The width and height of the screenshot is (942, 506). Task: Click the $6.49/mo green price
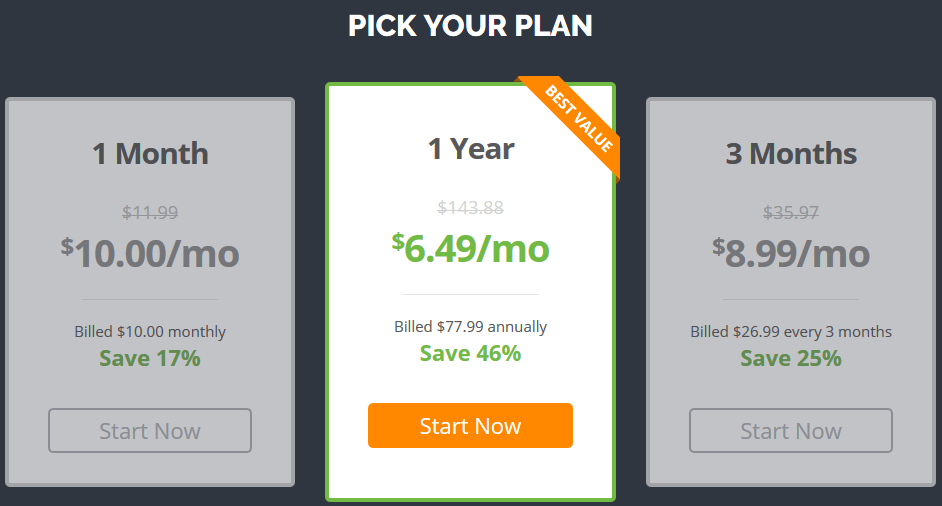[470, 248]
